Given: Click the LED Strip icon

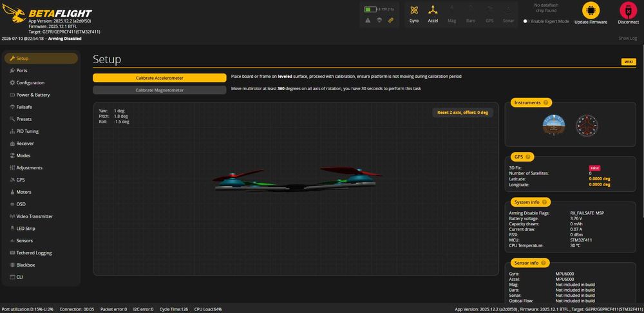Looking at the screenshot, I should tap(12, 229).
